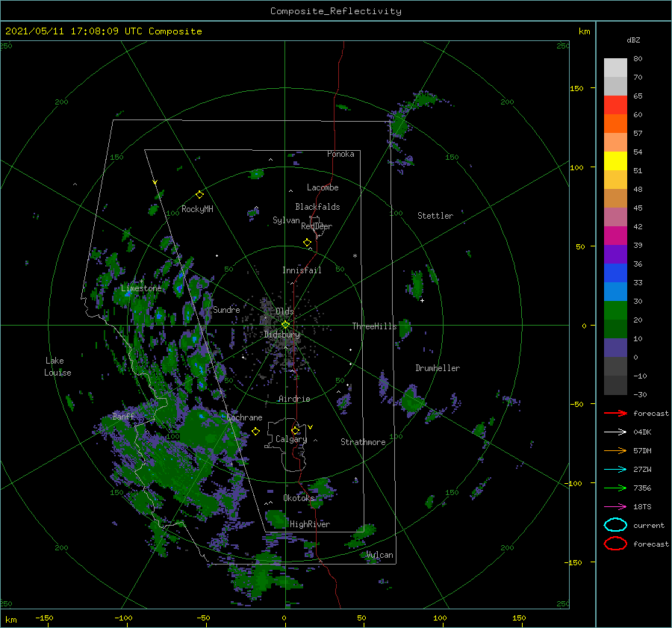Click the Banff label
Viewport: 672px width, 628px height.
pos(123,416)
